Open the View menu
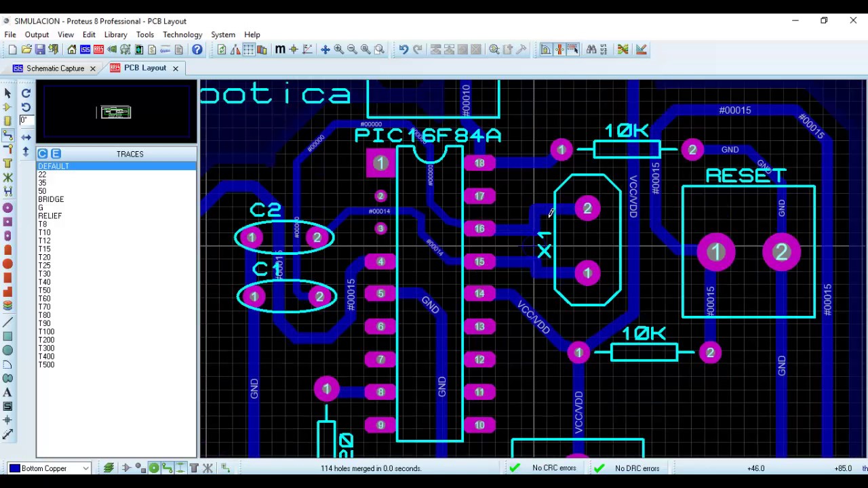This screenshot has width=868, height=488. pos(66,35)
